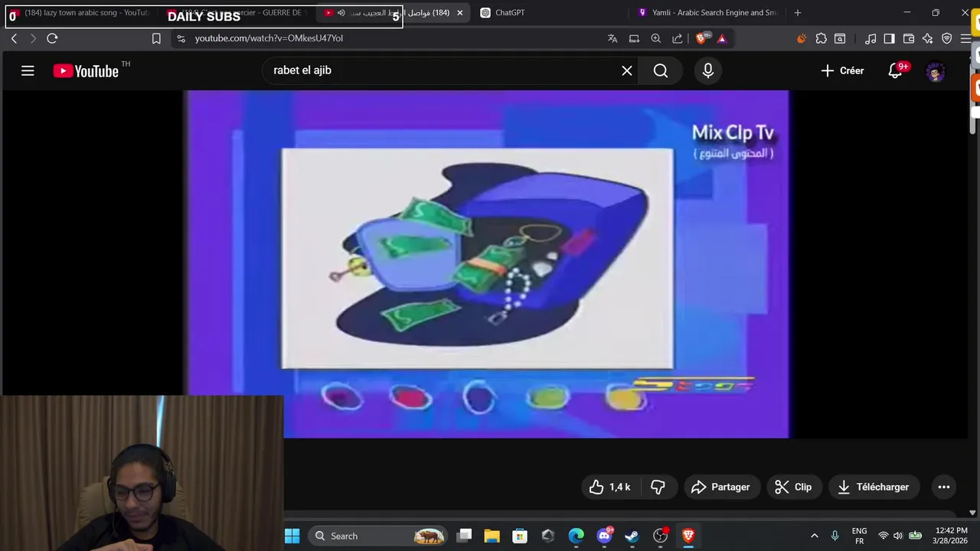Image resolution: width=980 pixels, height=551 pixels.
Task: Dislike the video with thumbs down
Action: tap(658, 487)
